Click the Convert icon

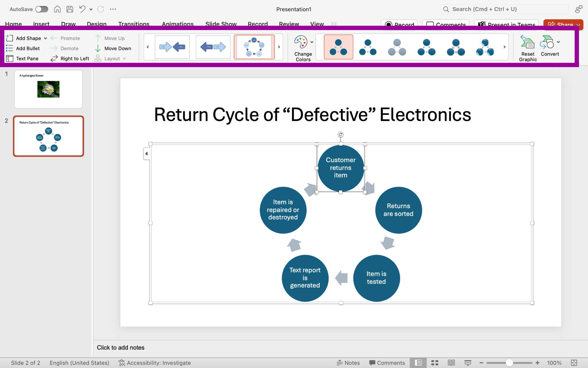547,42
